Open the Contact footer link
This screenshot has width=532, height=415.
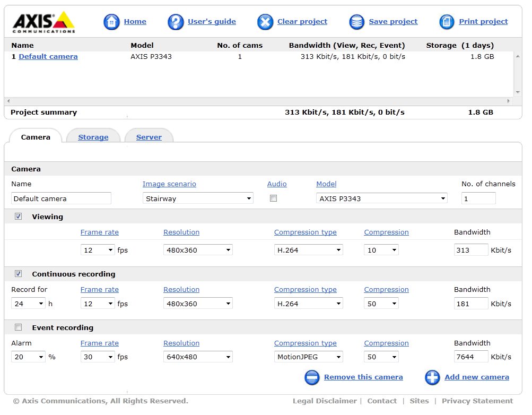(382, 401)
